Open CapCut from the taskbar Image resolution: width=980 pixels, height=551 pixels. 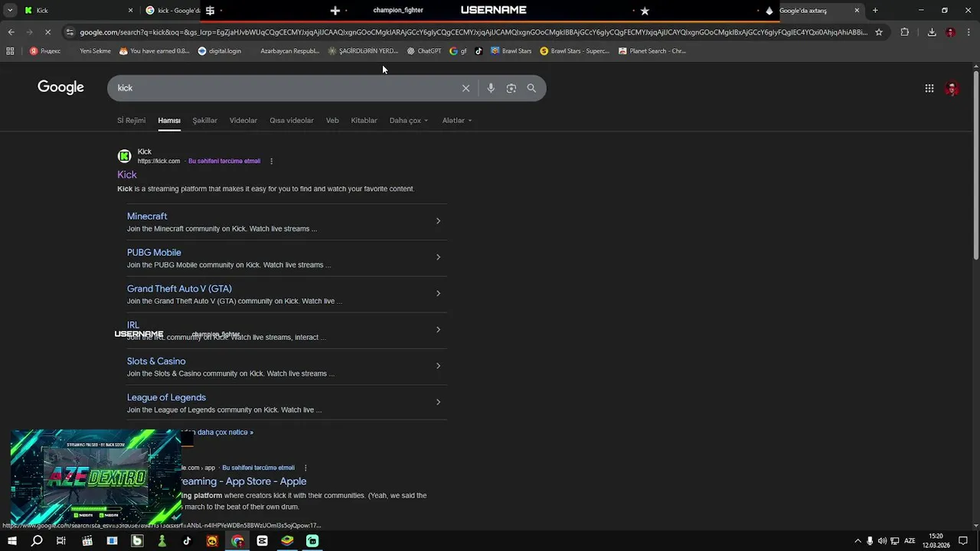tap(263, 541)
